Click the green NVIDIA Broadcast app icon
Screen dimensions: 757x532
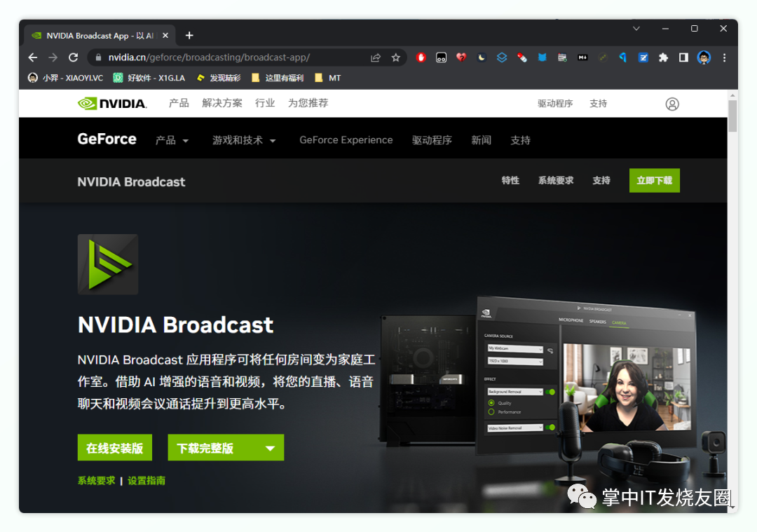[x=108, y=264]
